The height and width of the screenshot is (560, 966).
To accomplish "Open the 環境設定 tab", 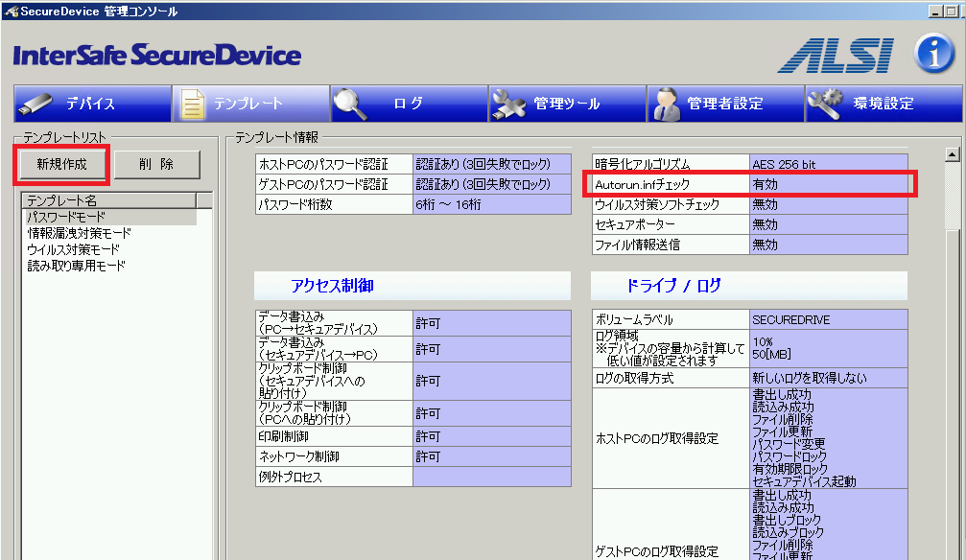I will click(x=884, y=104).
